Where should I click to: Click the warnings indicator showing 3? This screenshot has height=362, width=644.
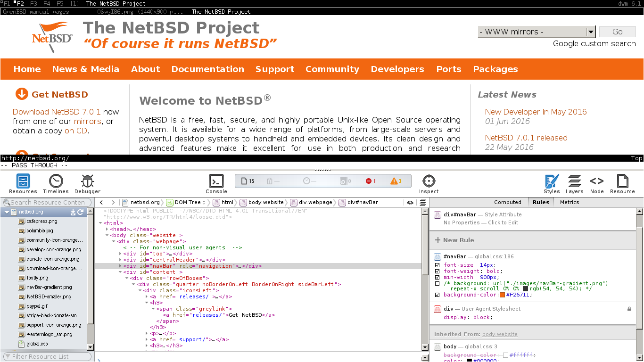tap(396, 181)
